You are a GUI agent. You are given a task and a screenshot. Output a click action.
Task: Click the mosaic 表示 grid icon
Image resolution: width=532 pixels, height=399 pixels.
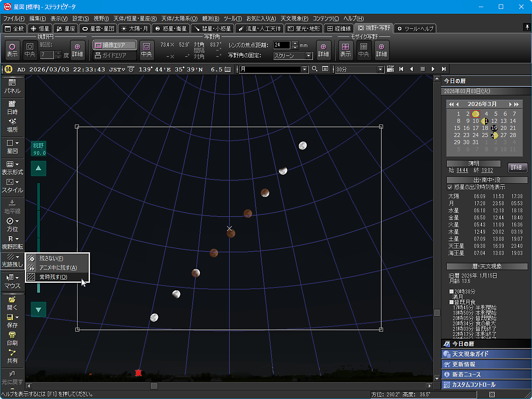pos(345,48)
